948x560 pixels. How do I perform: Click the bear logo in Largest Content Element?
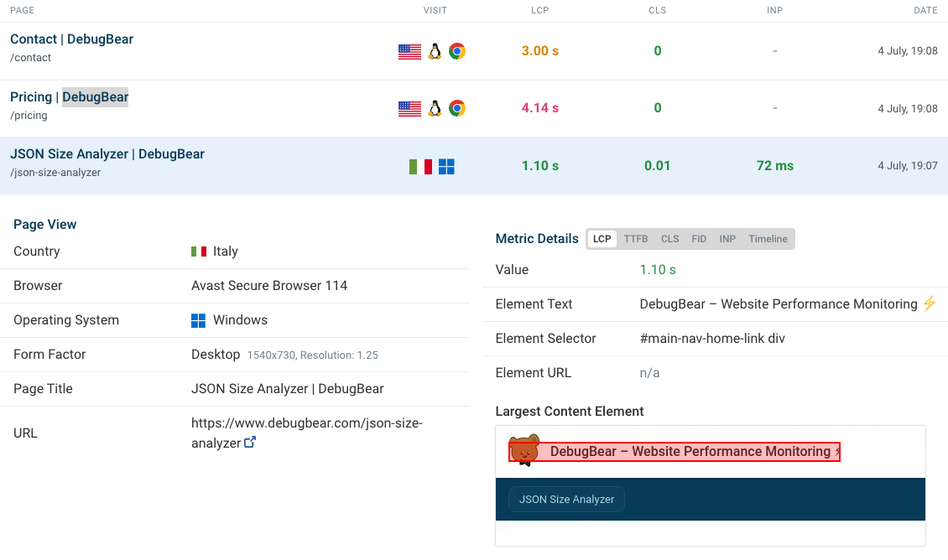(523, 449)
